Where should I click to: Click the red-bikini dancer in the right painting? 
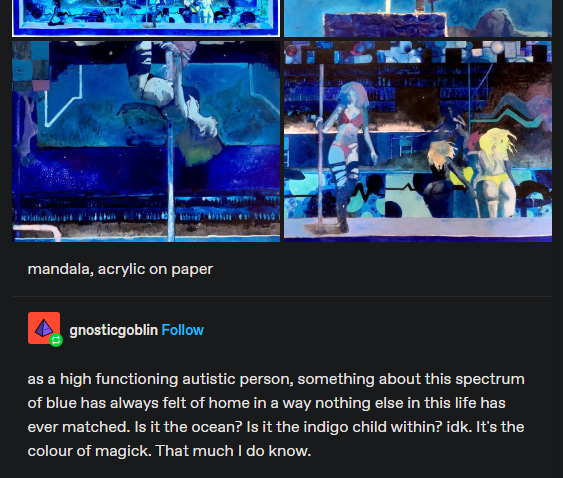pyautogui.click(x=348, y=151)
